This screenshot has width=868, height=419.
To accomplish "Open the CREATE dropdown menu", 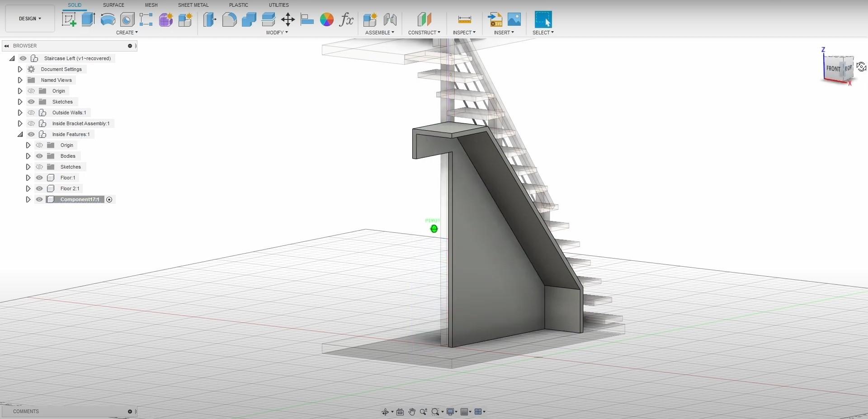I will (127, 33).
